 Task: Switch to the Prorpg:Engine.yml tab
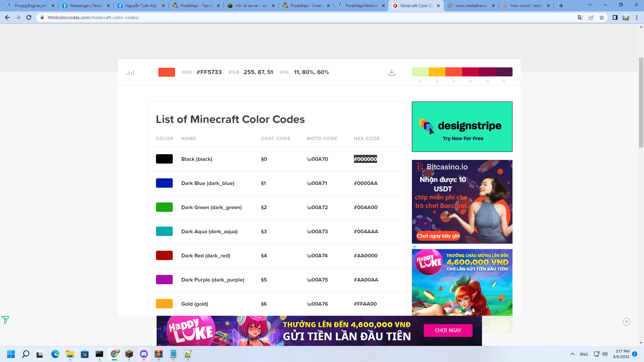click(x=30, y=6)
